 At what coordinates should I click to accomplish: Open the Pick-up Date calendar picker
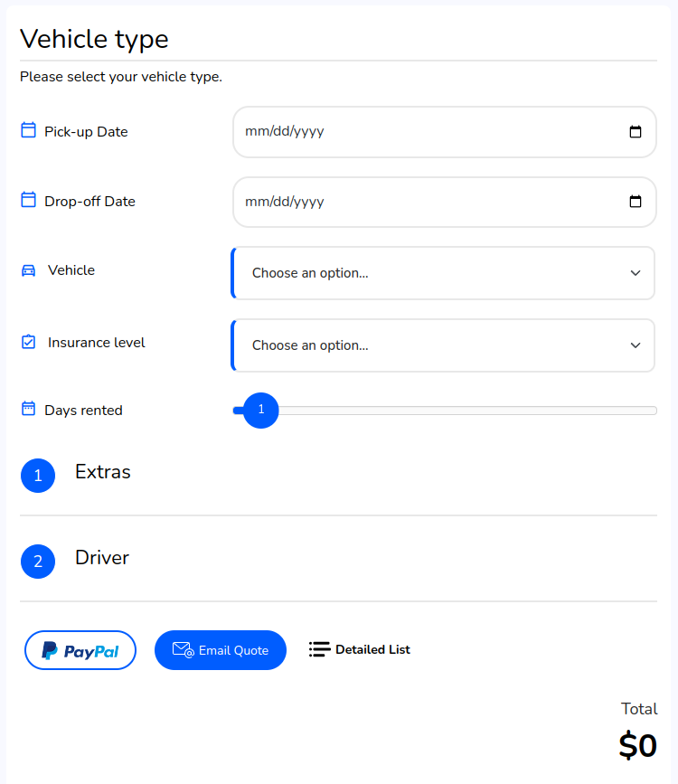tap(635, 131)
